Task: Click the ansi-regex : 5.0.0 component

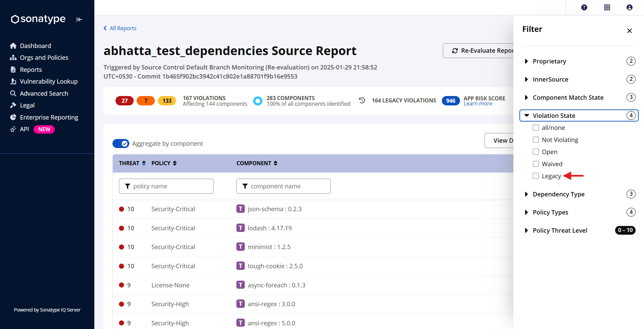Action: click(271, 323)
